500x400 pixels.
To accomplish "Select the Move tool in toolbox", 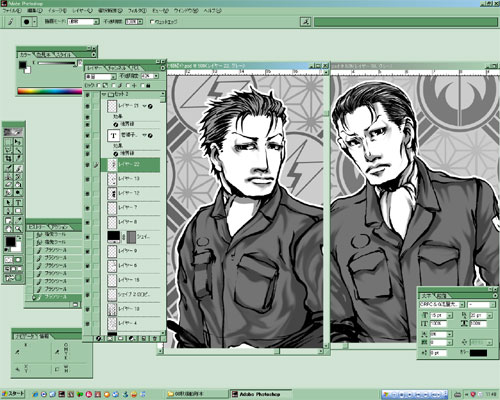I will (x=18, y=142).
